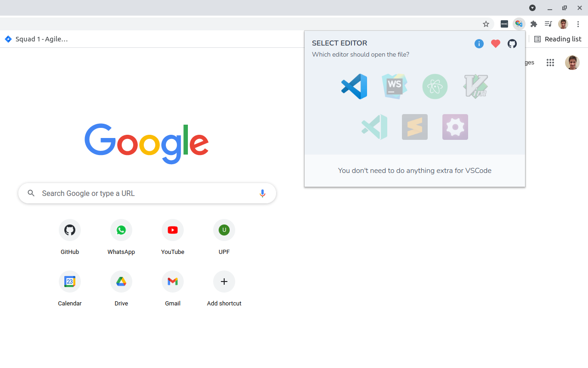Add a new shortcut on the homepage
588x368 pixels.
point(224,282)
